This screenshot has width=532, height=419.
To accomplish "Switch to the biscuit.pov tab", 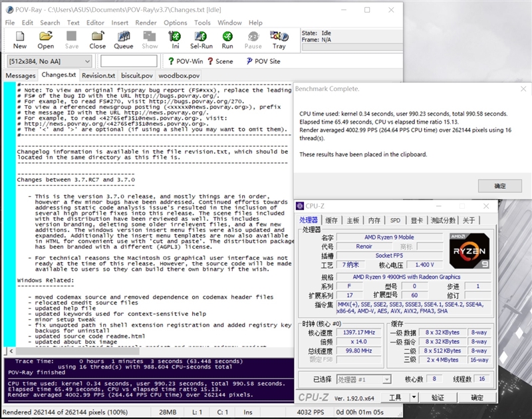I will 136,76.
